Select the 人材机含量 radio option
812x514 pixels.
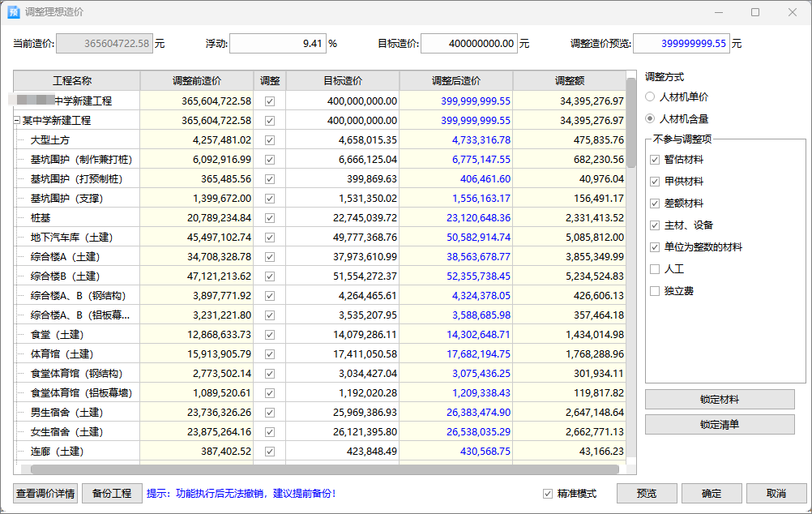coord(651,118)
